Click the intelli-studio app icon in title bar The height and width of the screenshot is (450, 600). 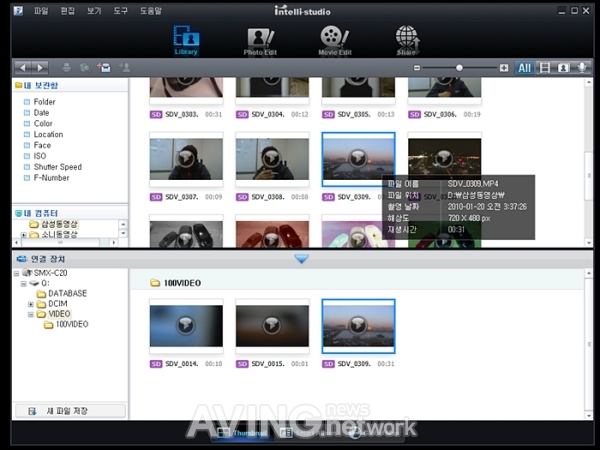pos(18,10)
